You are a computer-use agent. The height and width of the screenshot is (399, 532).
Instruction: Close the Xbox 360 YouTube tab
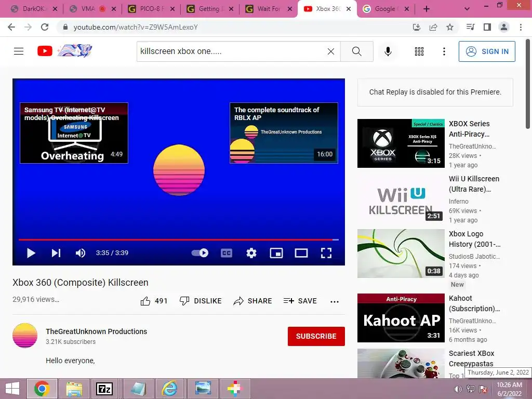(349, 9)
